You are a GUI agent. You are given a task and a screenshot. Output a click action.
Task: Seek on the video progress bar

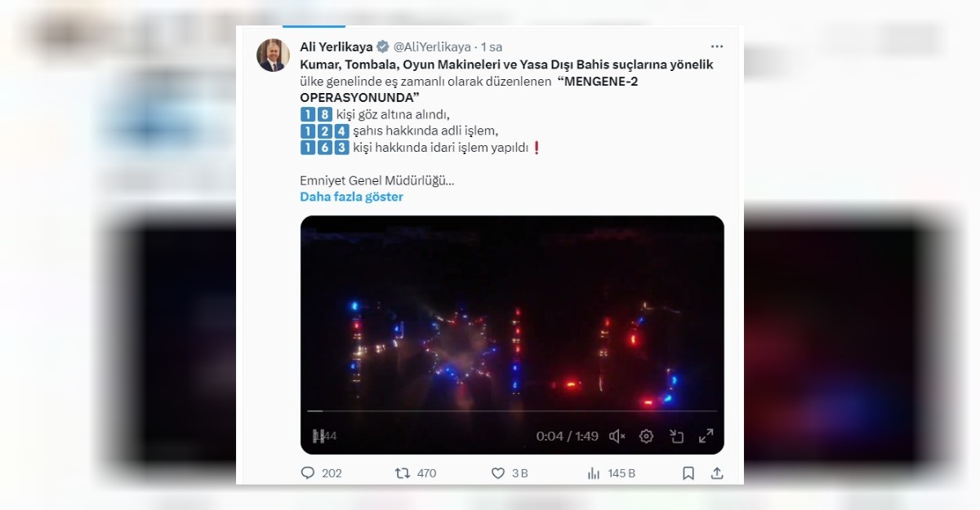512,410
